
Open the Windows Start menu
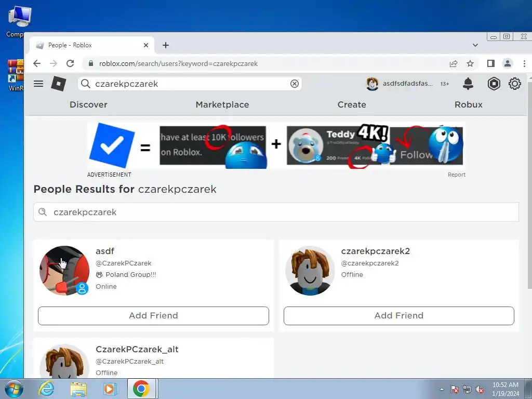coord(14,389)
